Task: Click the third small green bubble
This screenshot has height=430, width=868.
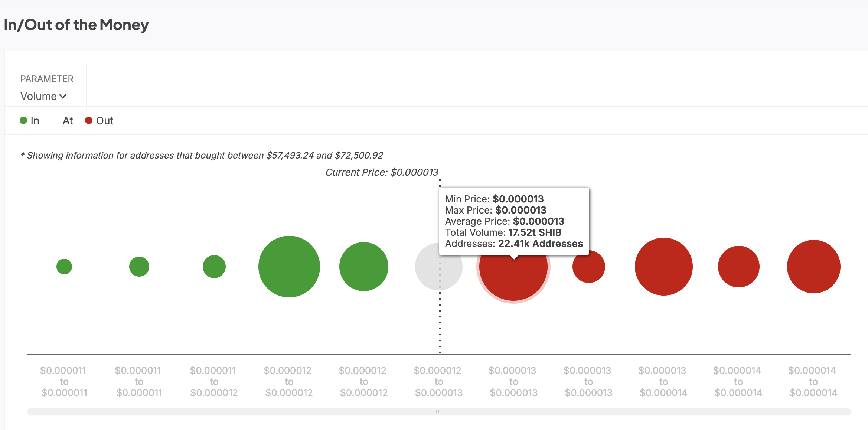Action: 214,267
